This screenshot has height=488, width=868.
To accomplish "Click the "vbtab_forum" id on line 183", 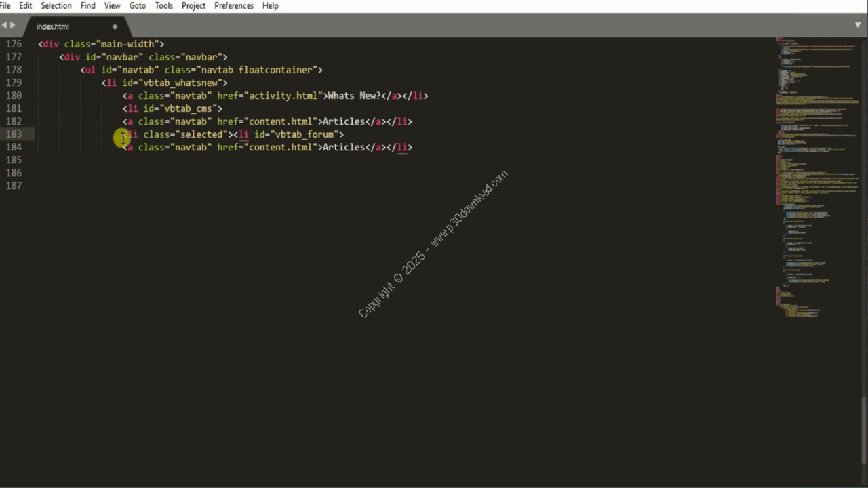I will (304, 134).
